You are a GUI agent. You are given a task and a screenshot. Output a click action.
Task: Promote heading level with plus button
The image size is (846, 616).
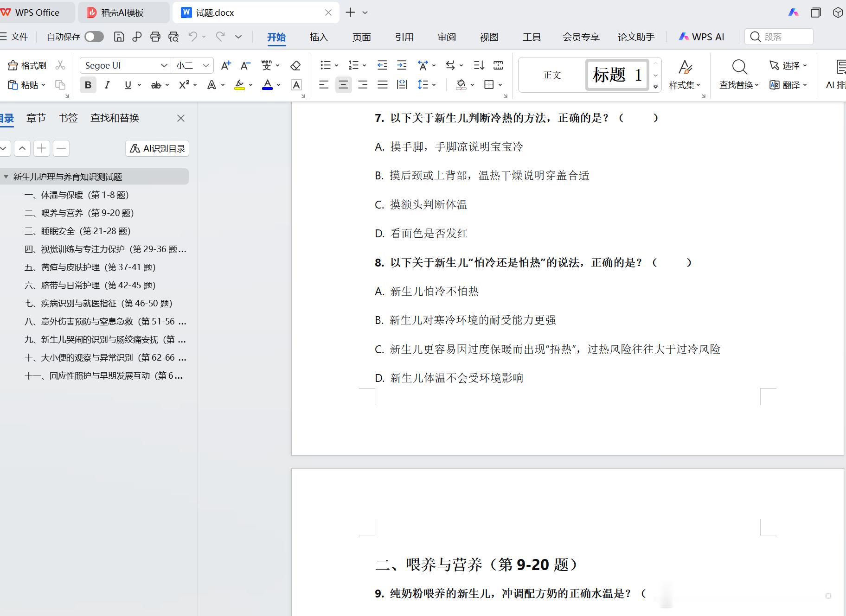tap(42, 148)
